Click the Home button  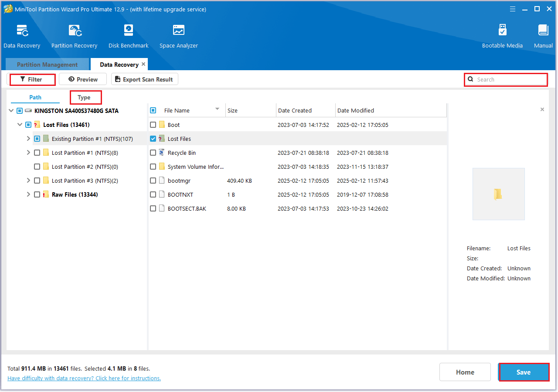click(x=465, y=372)
